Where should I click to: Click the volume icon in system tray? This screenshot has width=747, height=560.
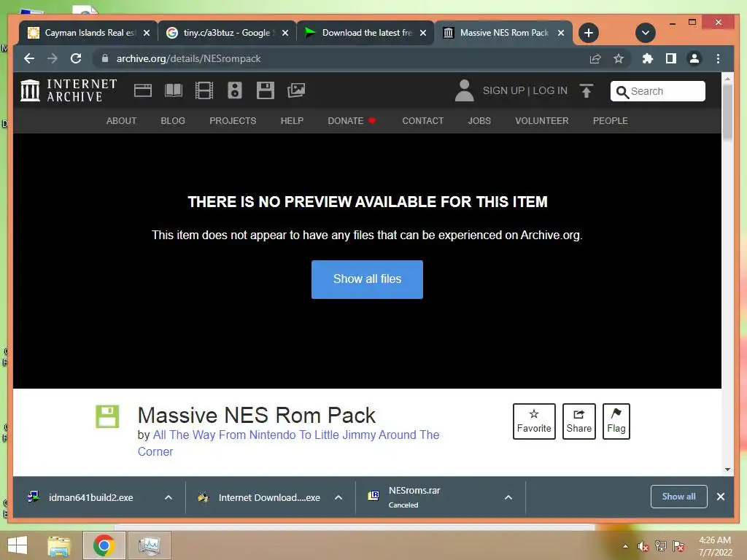pyautogui.click(x=643, y=546)
